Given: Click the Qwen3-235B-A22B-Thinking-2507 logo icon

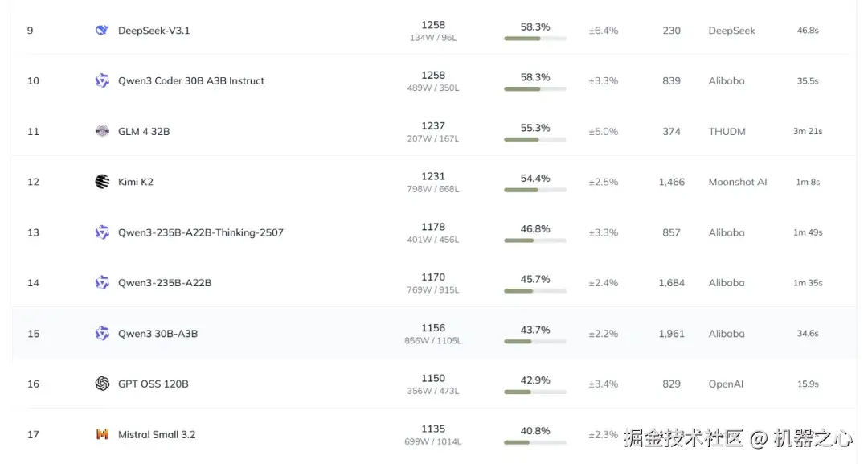Looking at the screenshot, I should point(102,232).
